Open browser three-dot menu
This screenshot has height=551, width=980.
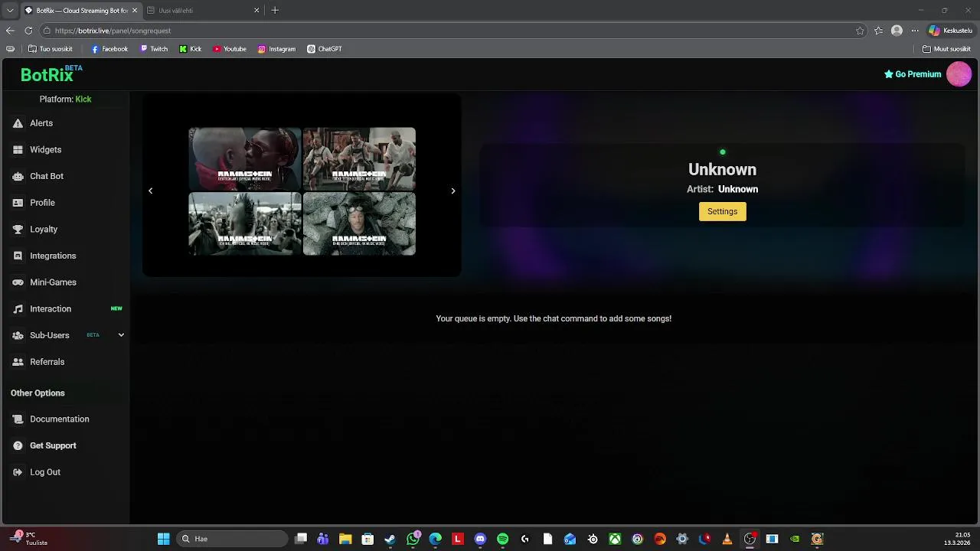915,31
